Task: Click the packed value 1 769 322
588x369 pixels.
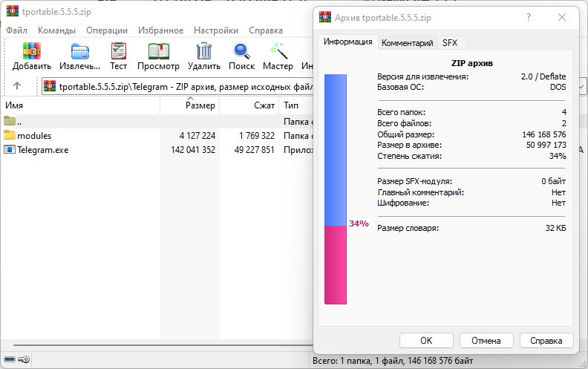Action: 257,135
